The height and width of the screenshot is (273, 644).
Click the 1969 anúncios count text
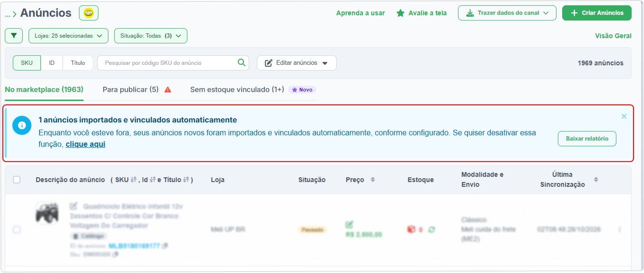click(x=600, y=63)
